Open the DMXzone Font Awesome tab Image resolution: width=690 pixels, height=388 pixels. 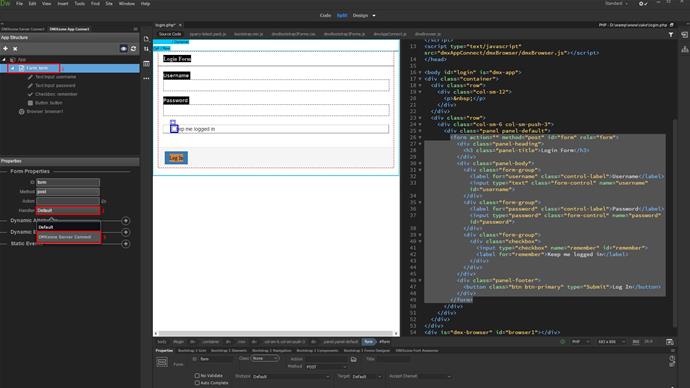417,351
